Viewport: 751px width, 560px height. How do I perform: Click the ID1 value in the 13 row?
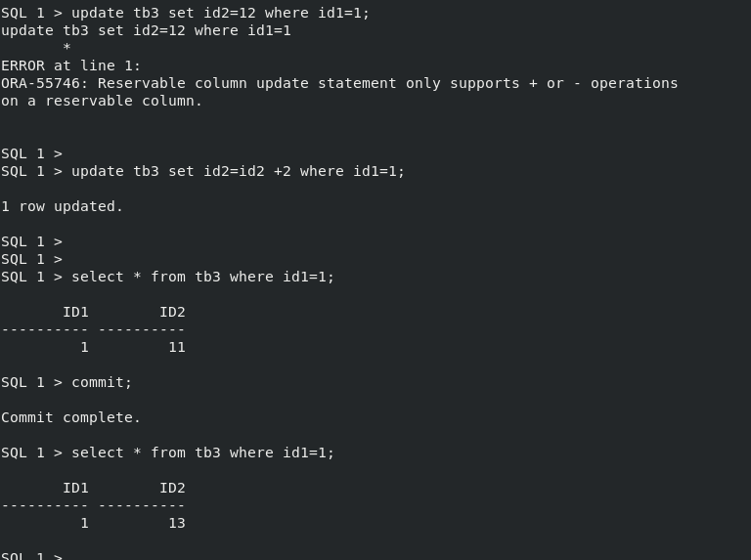pos(84,523)
